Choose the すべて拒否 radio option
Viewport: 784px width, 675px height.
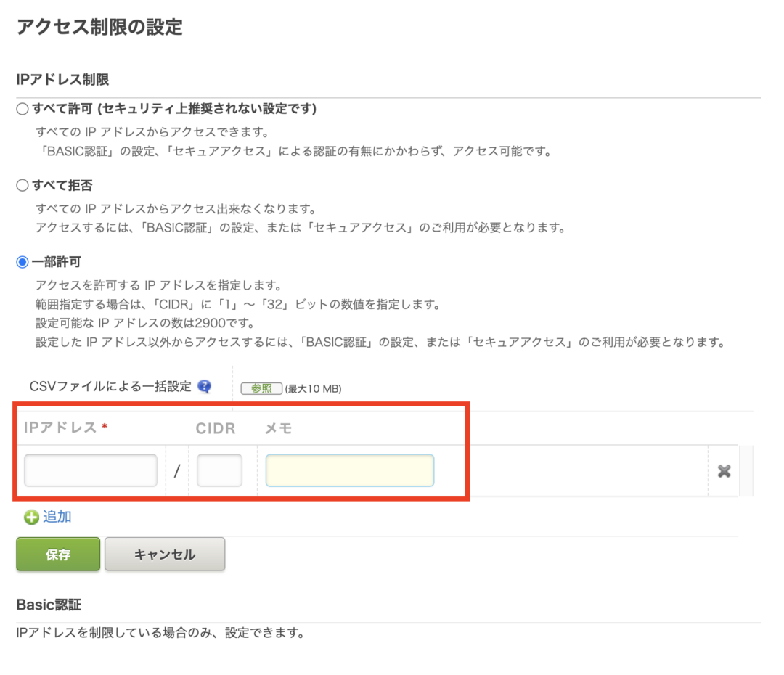pos(23,185)
